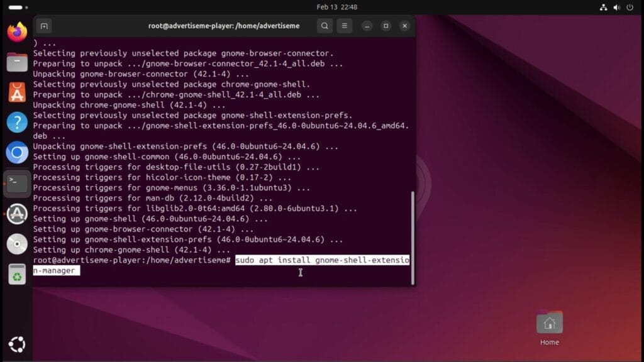Open a new terminal tab with the tab icon

[43, 26]
